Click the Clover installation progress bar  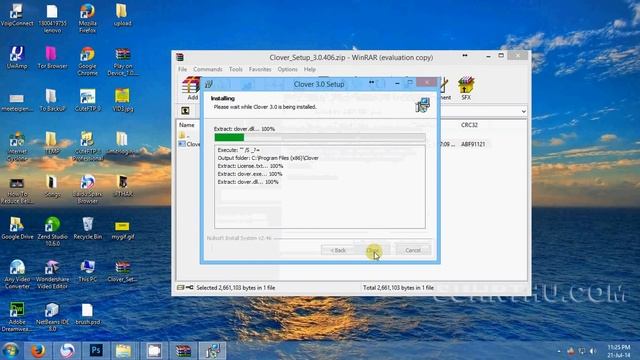tap(320, 138)
